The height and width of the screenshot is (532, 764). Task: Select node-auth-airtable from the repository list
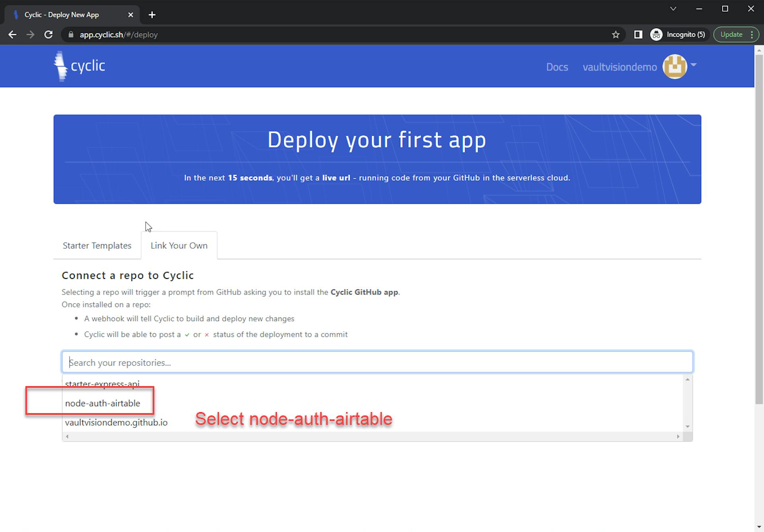point(103,403)
